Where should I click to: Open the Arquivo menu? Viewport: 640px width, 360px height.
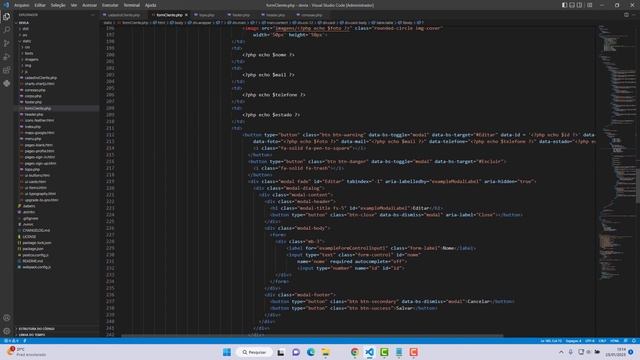point(22,5)
